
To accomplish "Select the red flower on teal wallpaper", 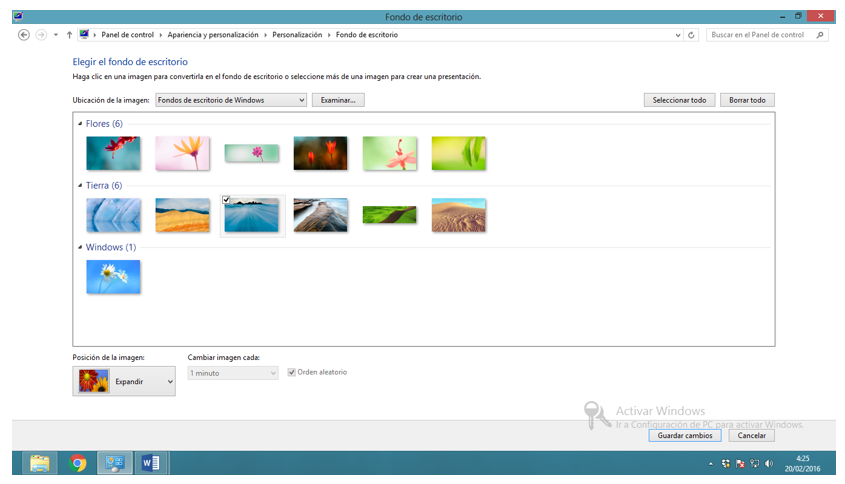I will 113,153.
